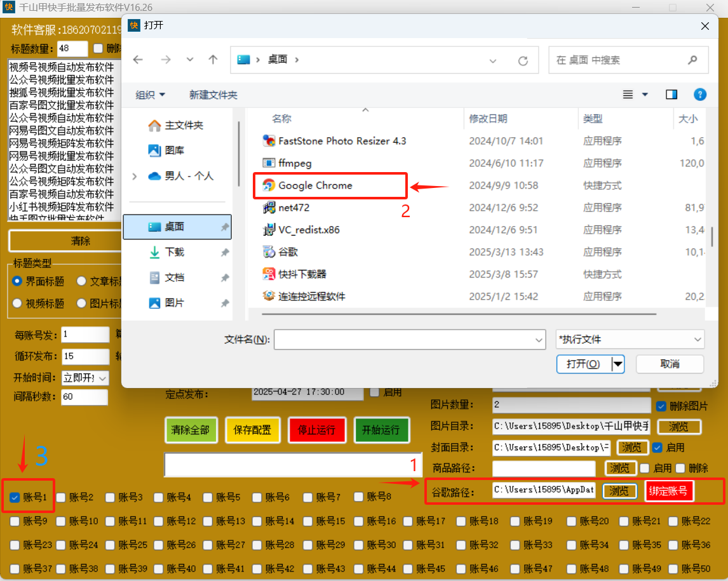Image resolution: width=728 pixels, height=581 pixels.
Task: Click the 文件名 input field
Action: tap(410, 340)
